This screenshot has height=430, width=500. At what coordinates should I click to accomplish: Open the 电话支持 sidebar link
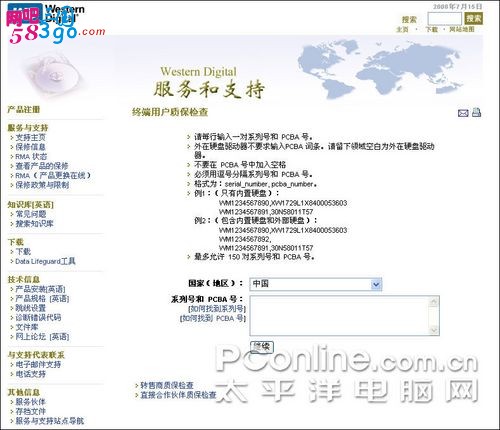[x=30, y=374]
